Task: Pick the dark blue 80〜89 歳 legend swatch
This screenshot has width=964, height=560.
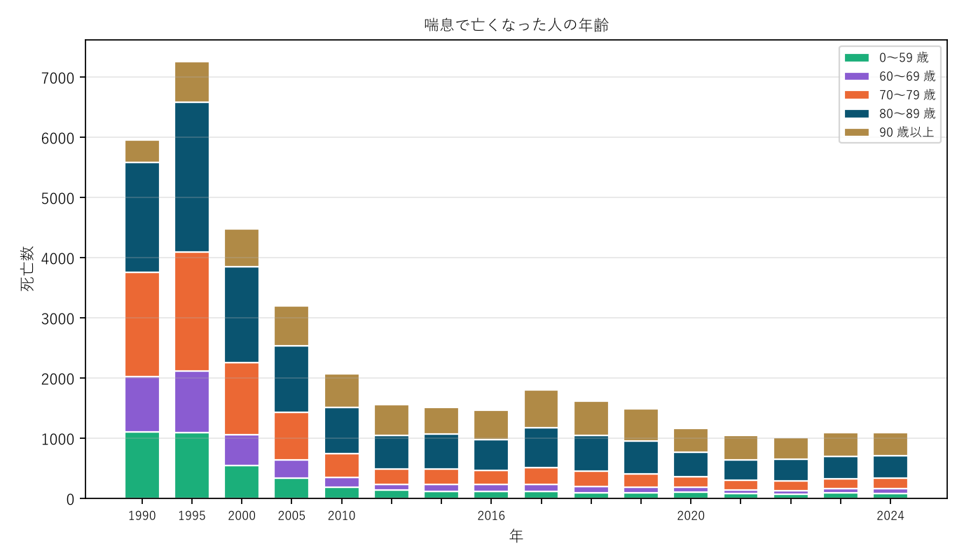Action: pos(857,113)
